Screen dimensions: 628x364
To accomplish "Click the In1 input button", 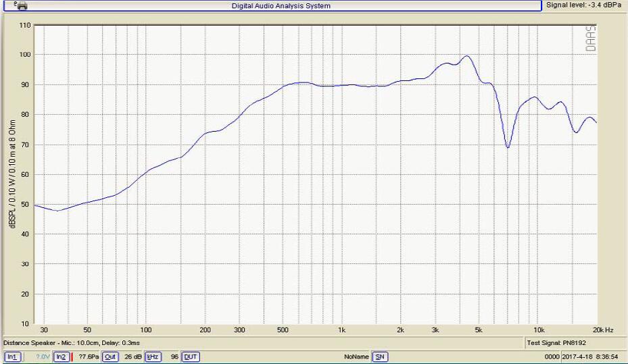I will pos(12,357).
